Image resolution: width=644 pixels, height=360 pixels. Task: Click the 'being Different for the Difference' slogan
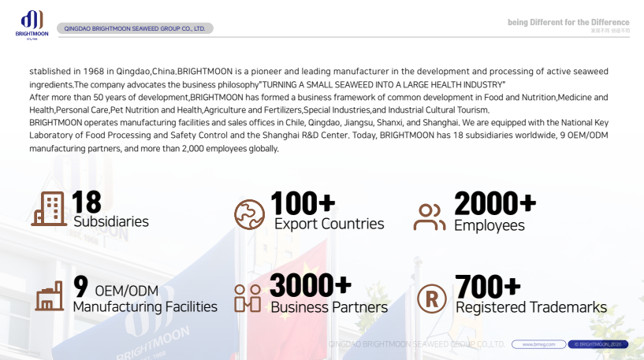coord(568,22)
